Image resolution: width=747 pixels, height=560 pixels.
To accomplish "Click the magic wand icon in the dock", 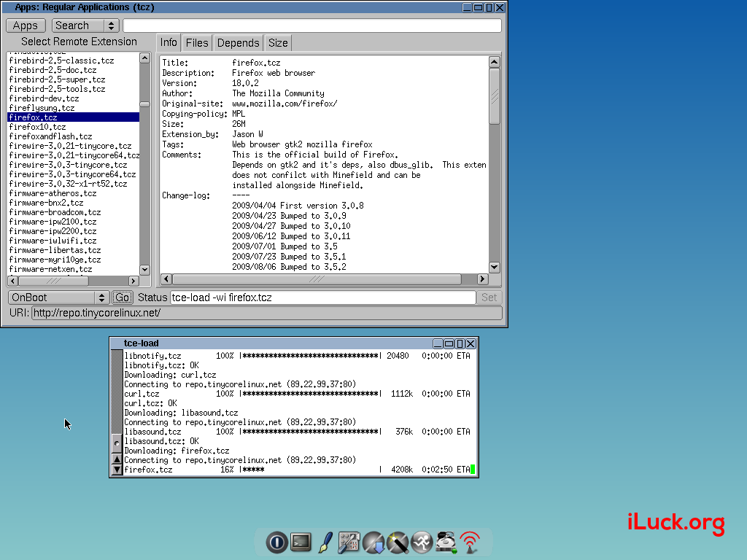I will coord(398,542).
